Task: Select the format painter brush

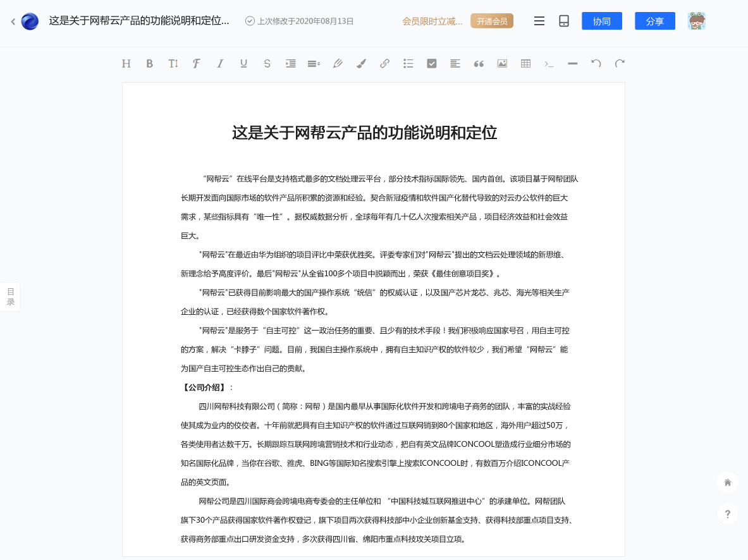Action: [361, 63]
